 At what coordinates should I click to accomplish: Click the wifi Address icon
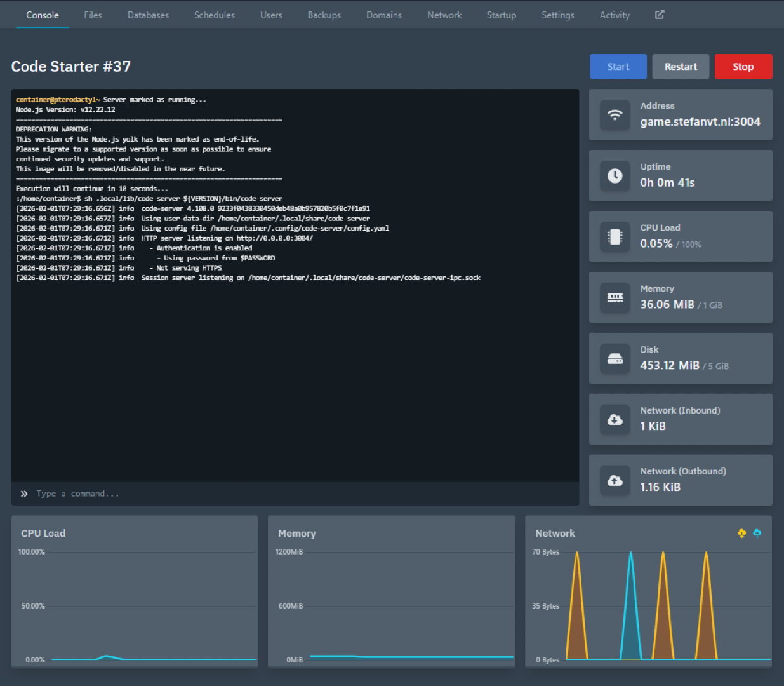(x=615, y=115)
